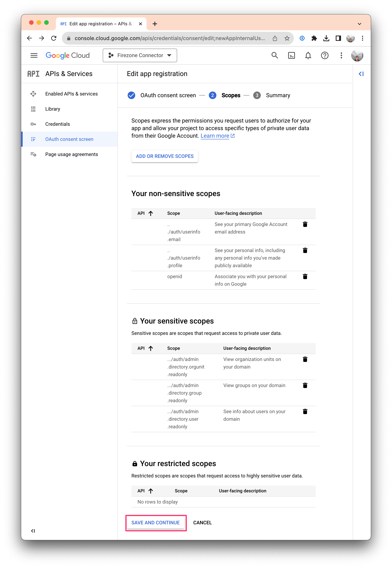
Task: Click Add or Remove Scopes button
Action: (165, 156)
